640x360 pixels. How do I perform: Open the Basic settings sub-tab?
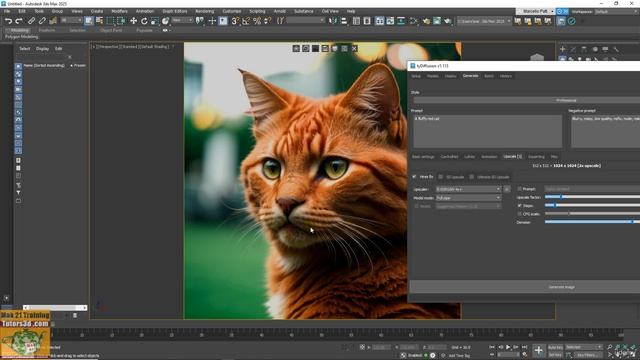423,157
